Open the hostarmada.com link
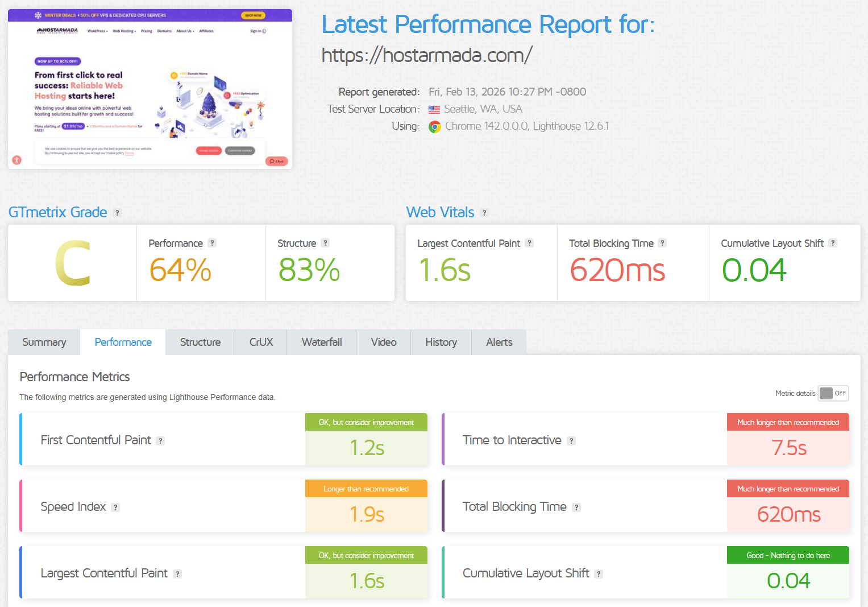The height and width of the screenshot is (607, 868). (x=427, y=55)
